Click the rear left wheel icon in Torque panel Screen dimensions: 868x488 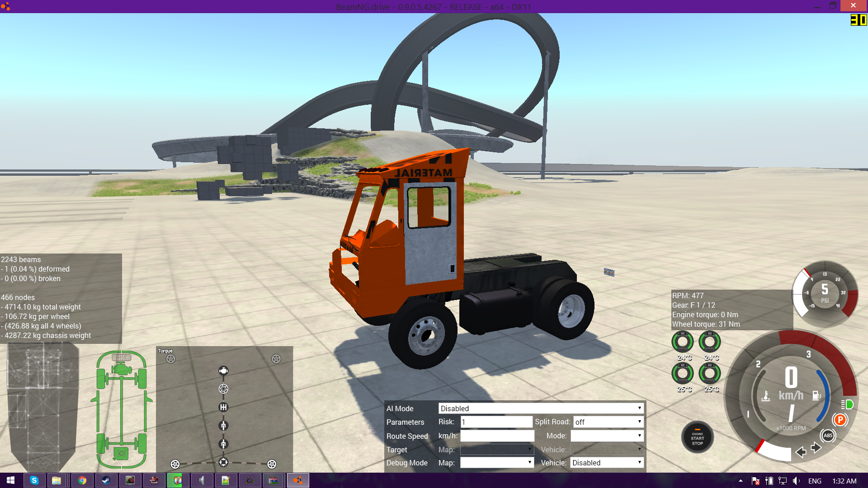[175, 464]
